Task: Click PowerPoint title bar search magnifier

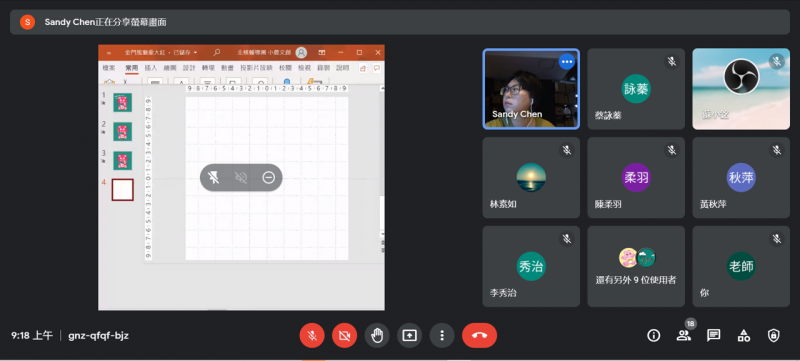Action: pyautogui.click(x=217, y=52)
